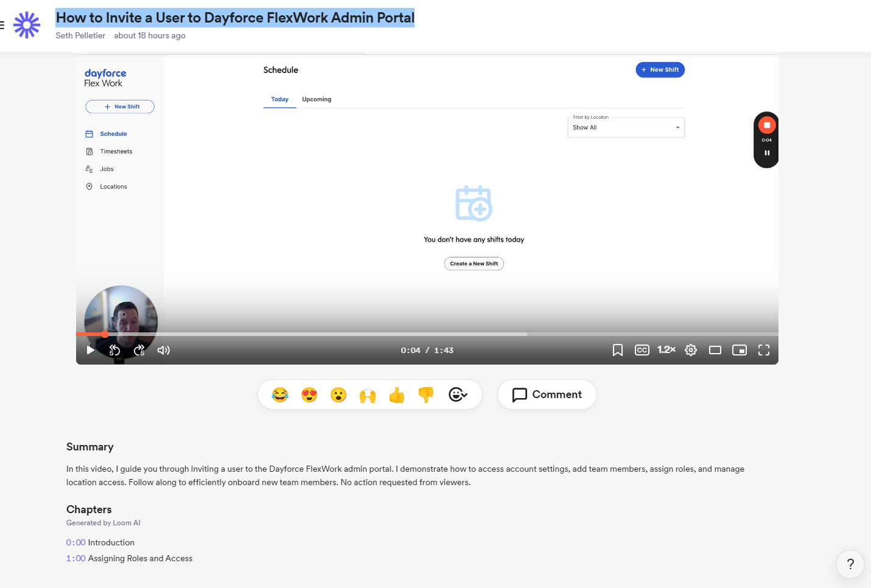
Task: Click the blue New Shift button in video
Action: 660,70
